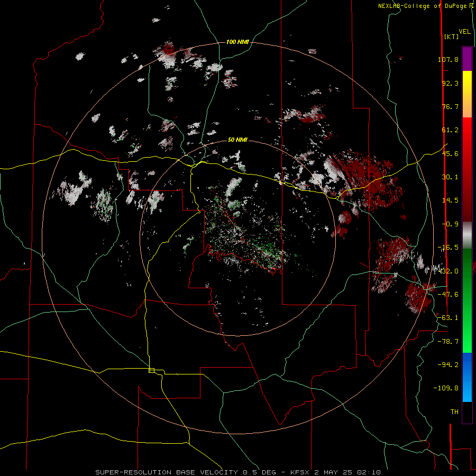Click the -63.1 scale value
Screen dimensions: 476x476
point(448,318)
